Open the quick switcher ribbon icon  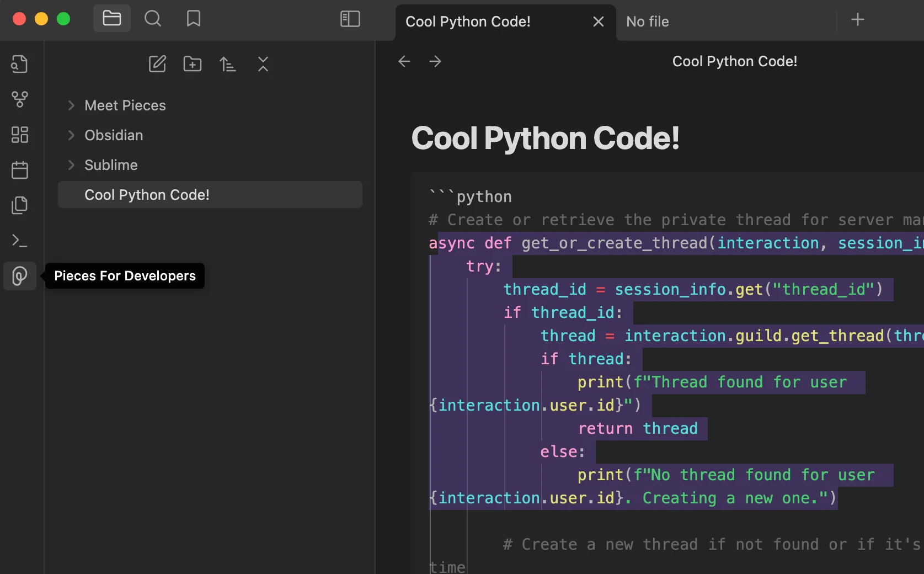[20, 64]
